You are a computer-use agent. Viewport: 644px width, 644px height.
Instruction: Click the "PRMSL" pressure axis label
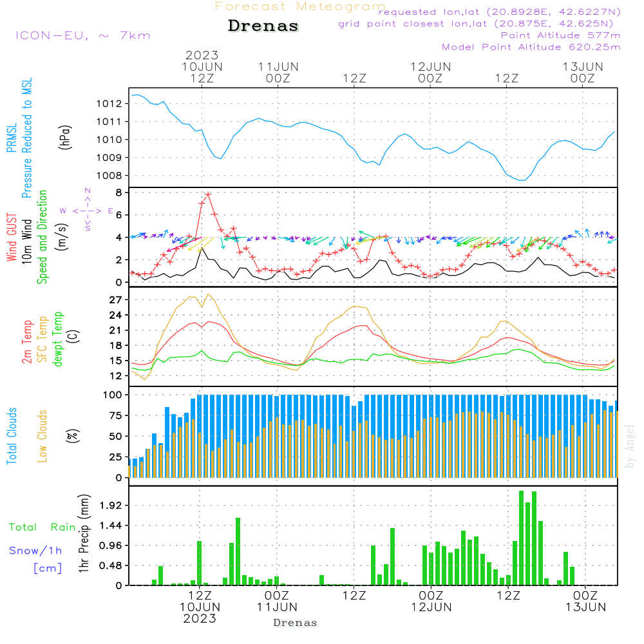coord(12,137)
